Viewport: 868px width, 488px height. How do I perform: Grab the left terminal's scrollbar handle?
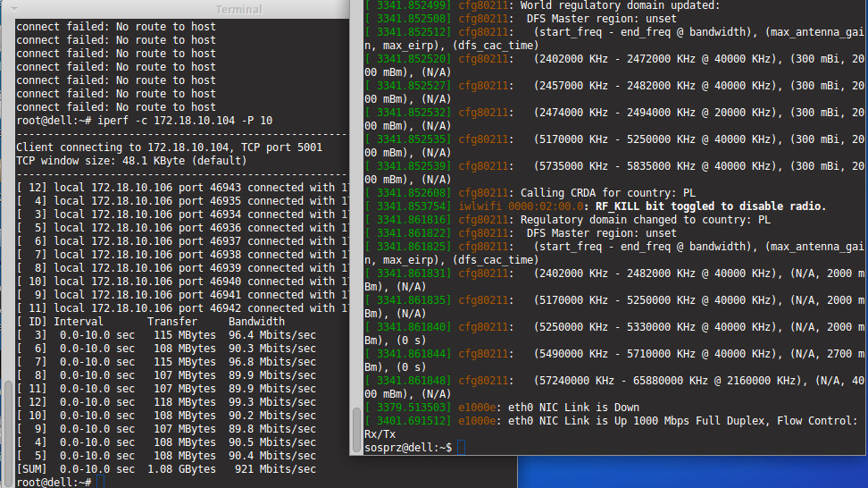(8, 433)
